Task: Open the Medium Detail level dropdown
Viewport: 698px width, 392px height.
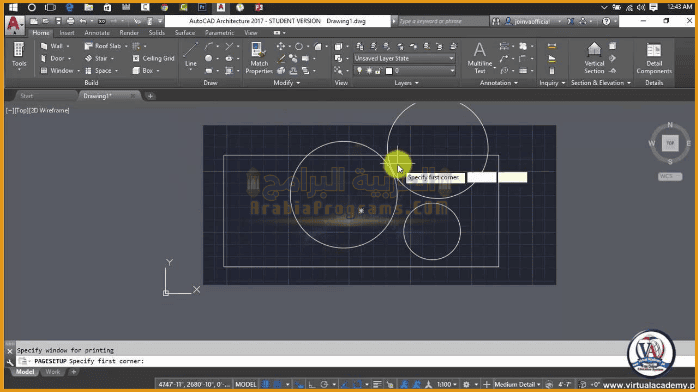Action: click(x=517, y=384)
